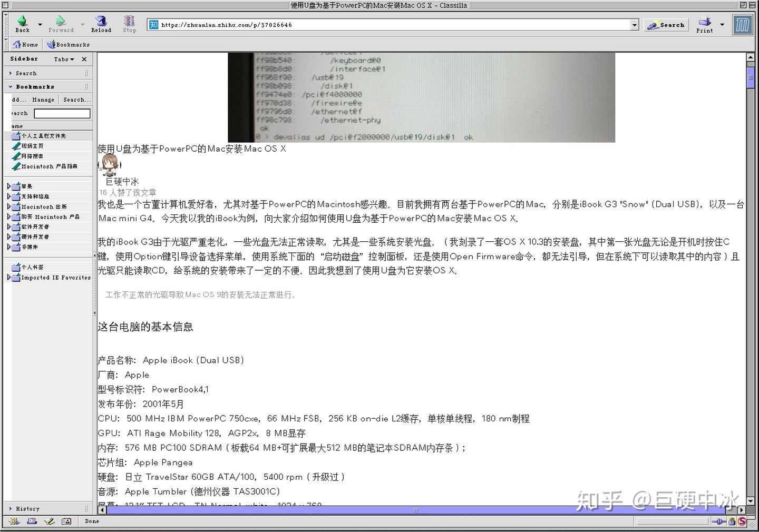Collapse the Bookmarks sidebar panel
This screenshot has width=759, height=532.
tap(11, 86)
